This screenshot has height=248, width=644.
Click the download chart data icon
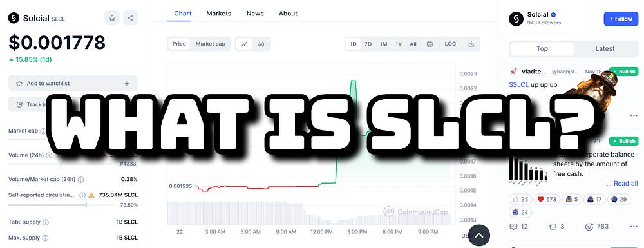pyautogui.click(x=471, y=44)
